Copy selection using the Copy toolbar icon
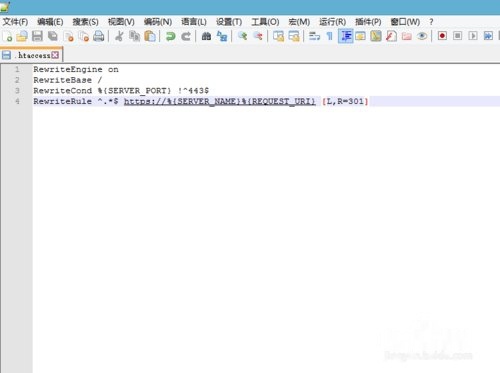The height and width of the screenshot is (373, 500). point(134,36)
